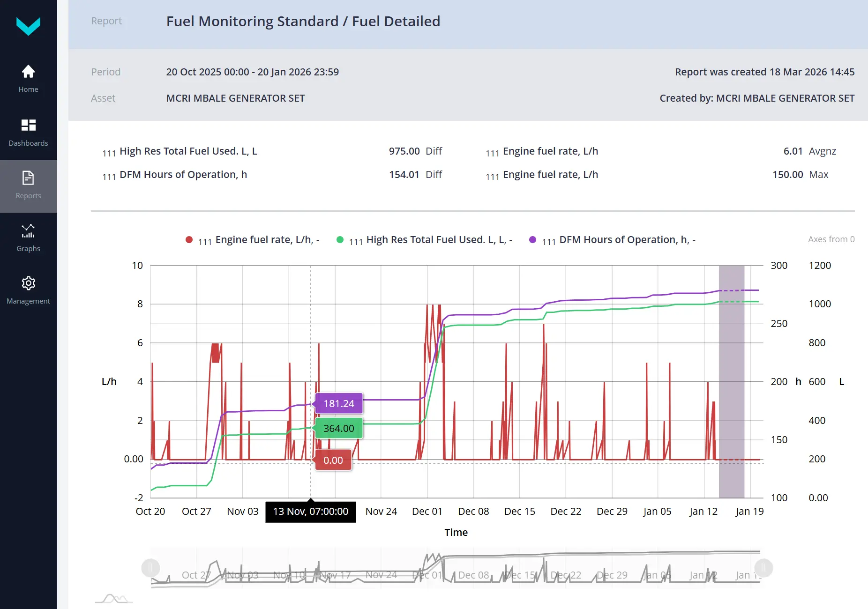Click the right pause handle on the timeline
868x609 pixels.
tap(763, 567)
